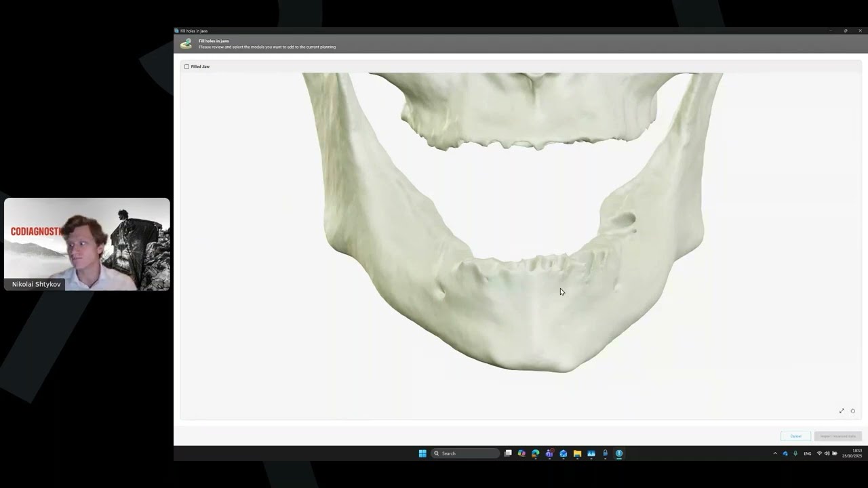
Task: Show hidden system tray icons
Action: pos(775,453)
